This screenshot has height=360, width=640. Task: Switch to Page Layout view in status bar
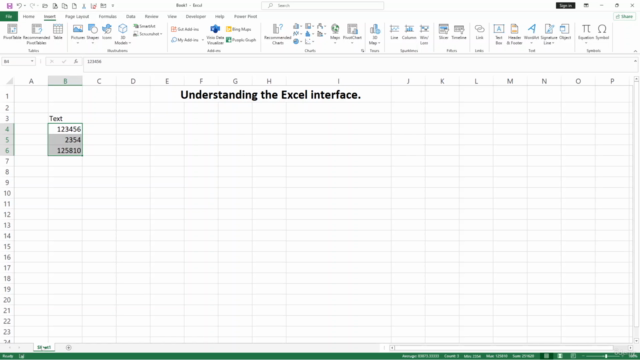click(560, 356)
